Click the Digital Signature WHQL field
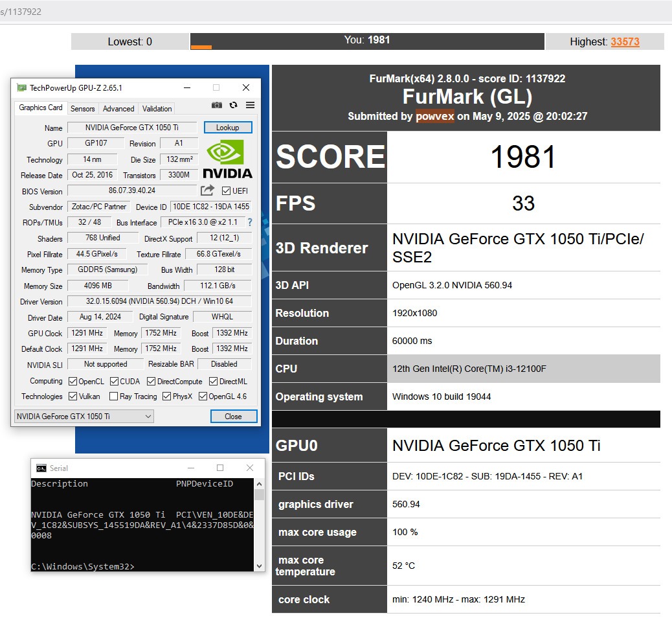The width and height of the screenshot is (672, 620). (223, 317)
